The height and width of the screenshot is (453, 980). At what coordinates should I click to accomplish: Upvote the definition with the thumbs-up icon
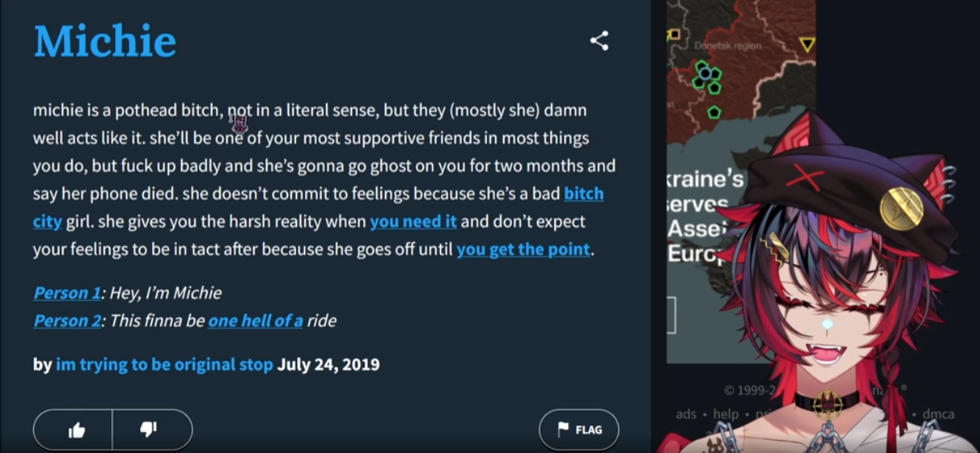pos(77,430)
